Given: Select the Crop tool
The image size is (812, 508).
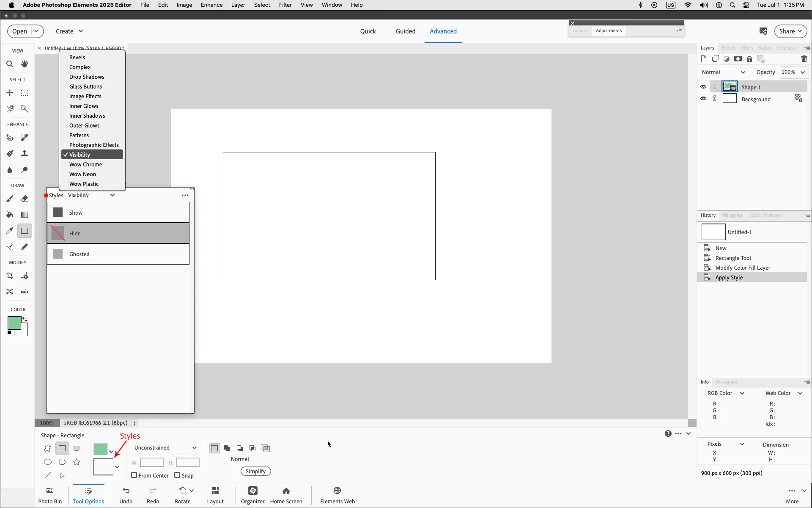Looking at the screenshot, I should click(10, 276).
